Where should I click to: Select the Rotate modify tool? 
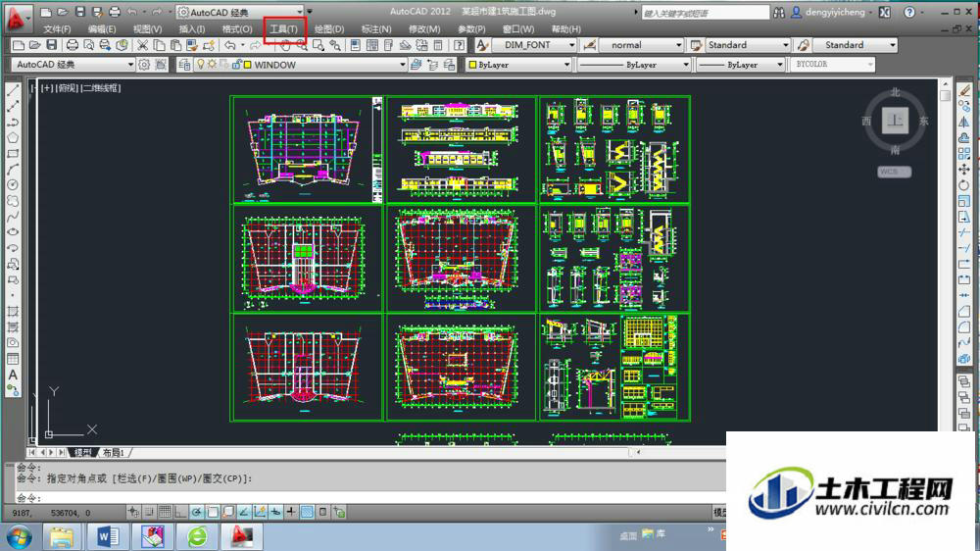click(x=963, y=185)
